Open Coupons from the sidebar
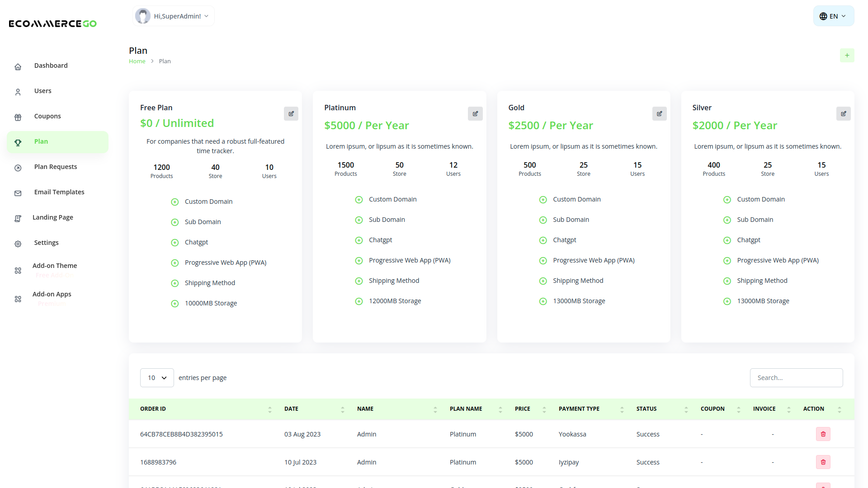The height and width of the screenshot is (488, 868). [18, 117]
